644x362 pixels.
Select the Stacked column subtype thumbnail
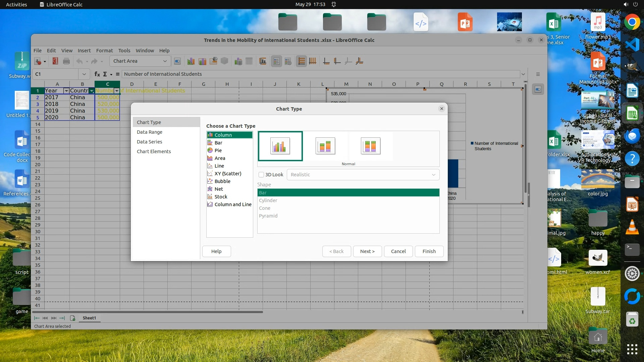click(325, 146)
